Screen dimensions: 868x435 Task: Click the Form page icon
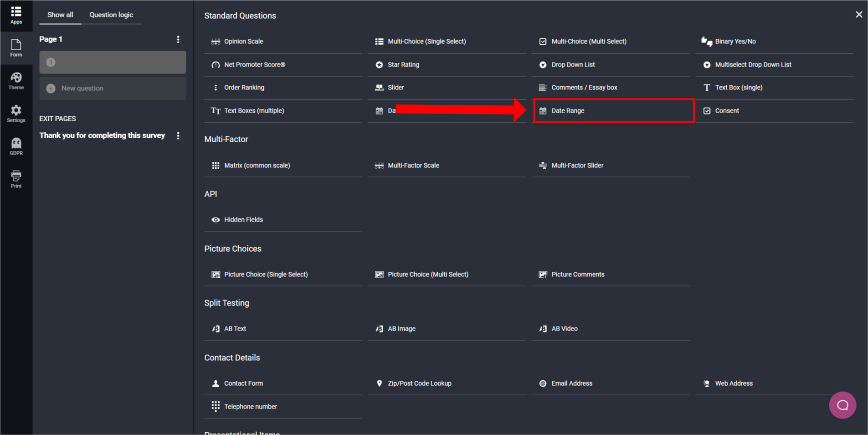point(16,48)
